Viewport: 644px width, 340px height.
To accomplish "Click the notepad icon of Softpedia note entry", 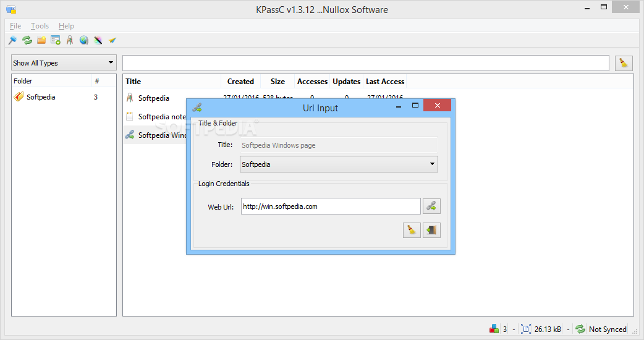I will [x=130, y=116].
